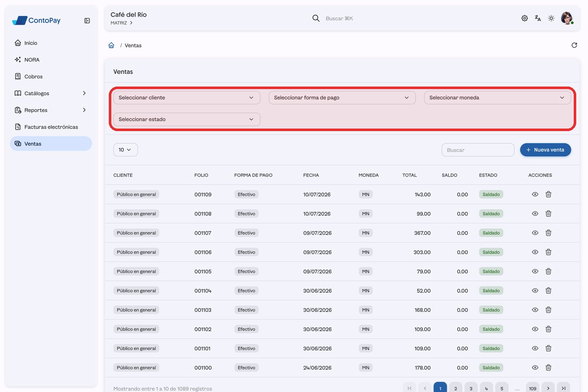View sale 001108 details eye icon

[x=535, y=213]
